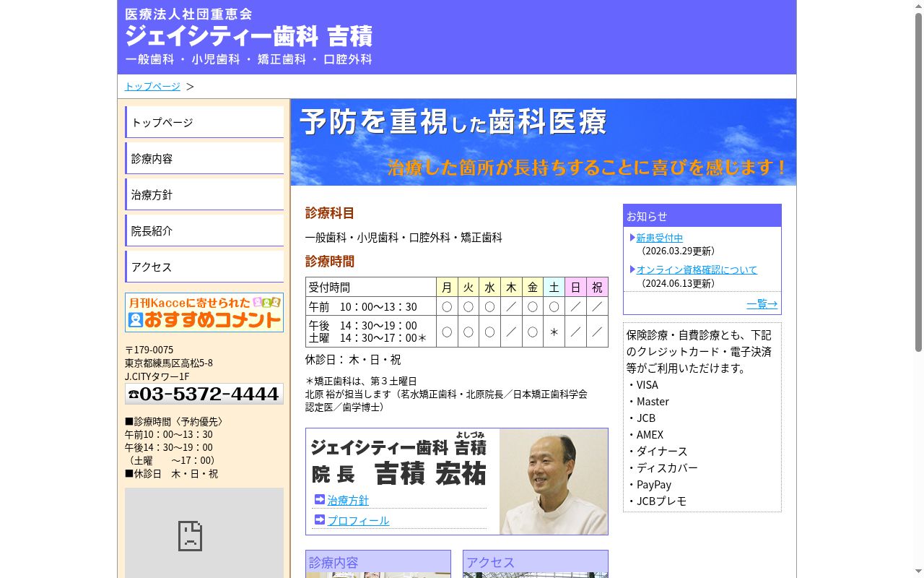
Task: Click the scrollbar up arrow
Action: tap(918, 5)
